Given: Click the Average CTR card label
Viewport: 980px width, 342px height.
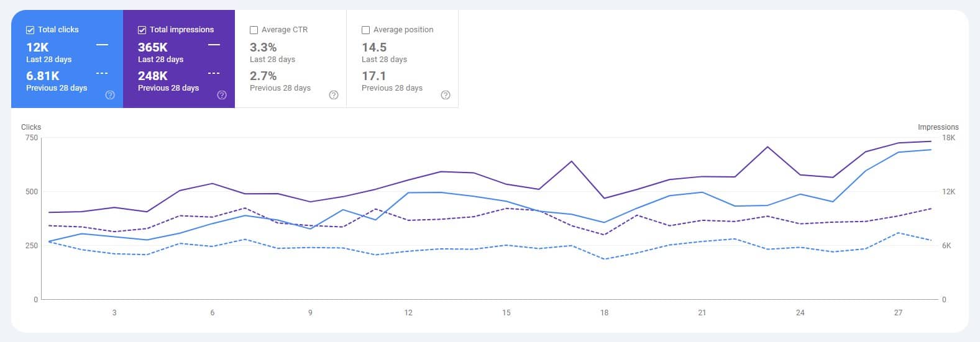Looking at the screenshot, I should coord(285,30).
